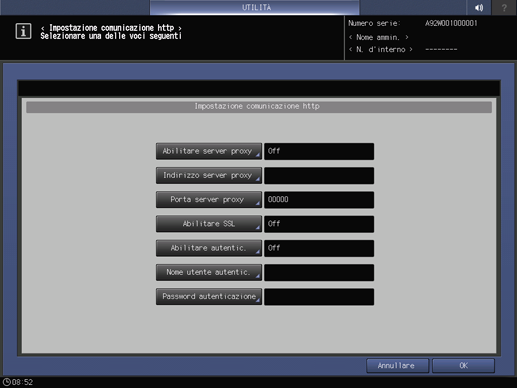
Task: Open the Porta server proxy setting
Action: click(x=209, y=200)
